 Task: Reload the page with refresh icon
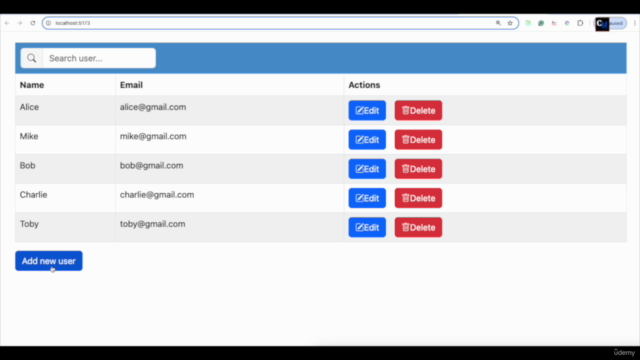click(33, 23)
